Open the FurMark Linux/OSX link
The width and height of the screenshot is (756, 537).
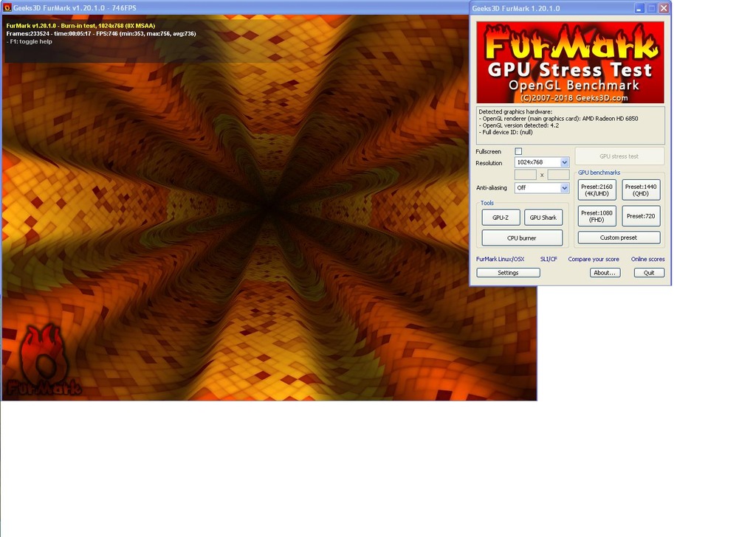coord(500,259)
